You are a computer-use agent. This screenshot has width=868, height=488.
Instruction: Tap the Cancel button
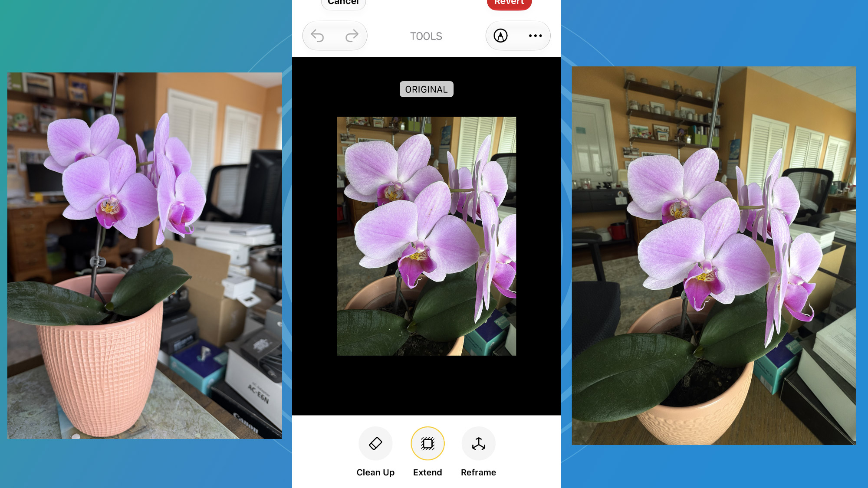(343, 3)
